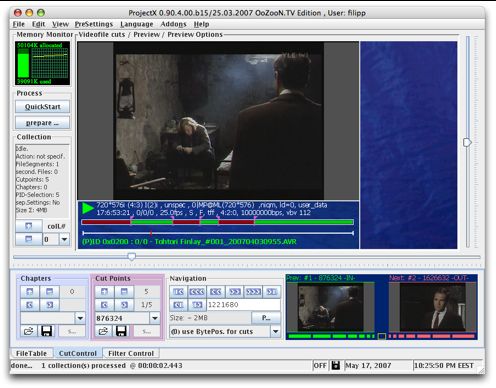Click the P... button in Navigation
The height and width of the screenshot is (388, 496).
[266, 318]
